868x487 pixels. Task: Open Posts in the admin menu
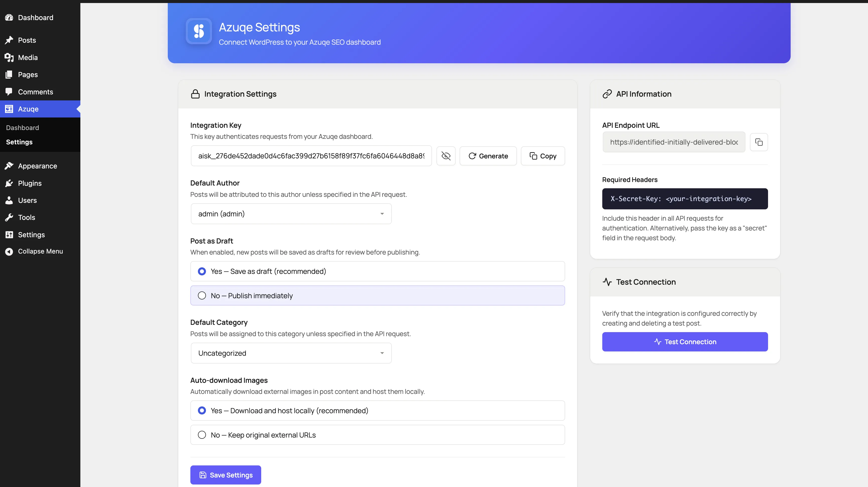pos(40,40)
